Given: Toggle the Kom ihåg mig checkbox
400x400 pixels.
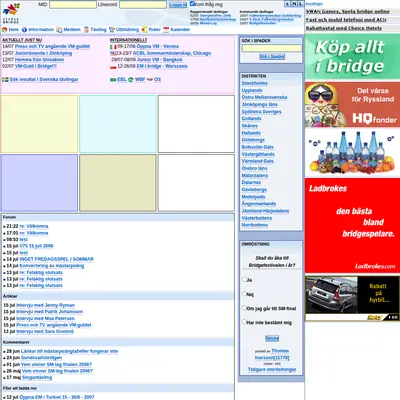Looking at the screenshot, I should coord(192,3).
